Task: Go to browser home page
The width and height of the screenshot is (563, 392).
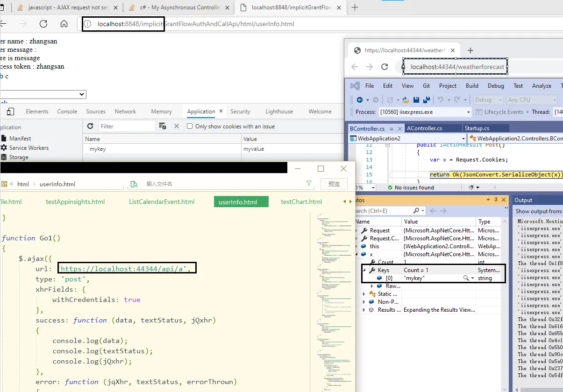Action: (64, 24)
